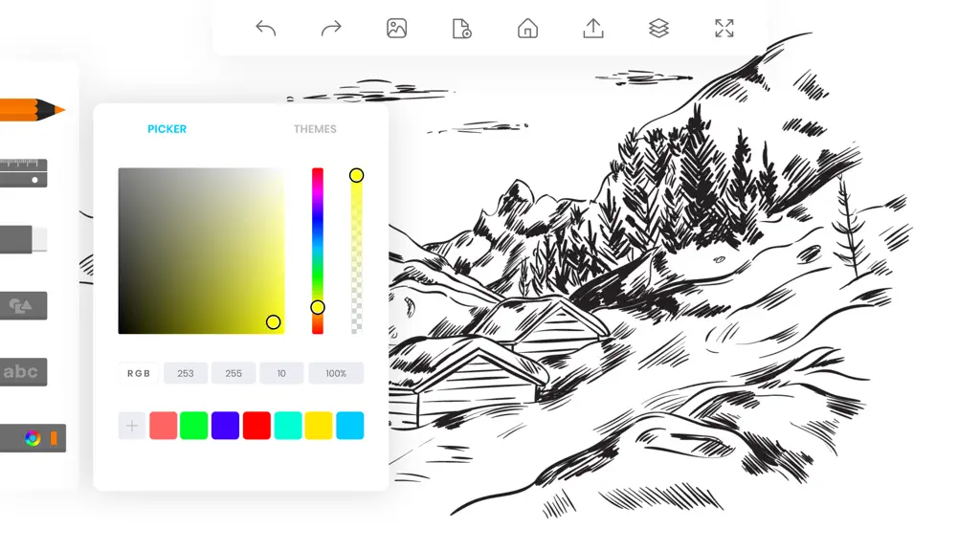Image resolution: width=980 pixels, height=551 pixels.
Task: Open the layers stack icon
Action: point(658,28)
